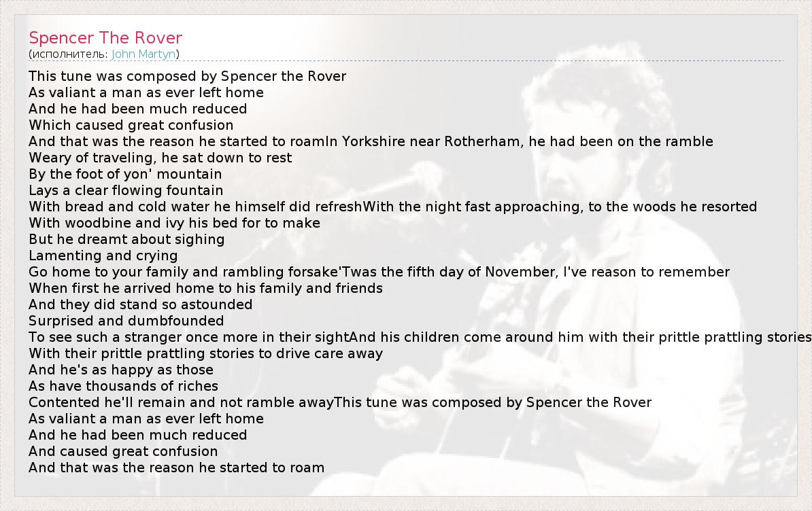Click "As have thousands of riches" lyric

tap(123, 386)
